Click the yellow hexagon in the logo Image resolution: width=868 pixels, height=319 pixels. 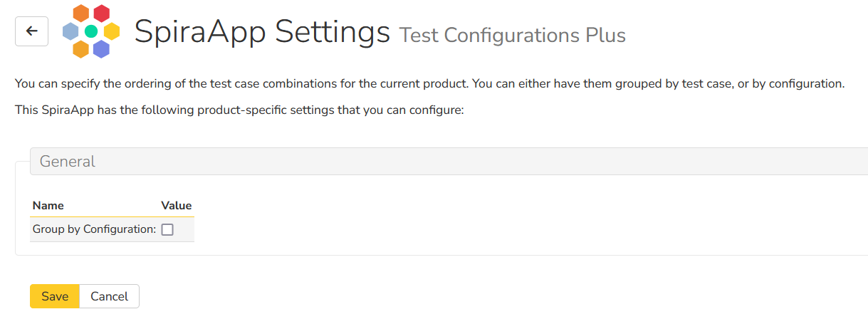coord(112,31)
